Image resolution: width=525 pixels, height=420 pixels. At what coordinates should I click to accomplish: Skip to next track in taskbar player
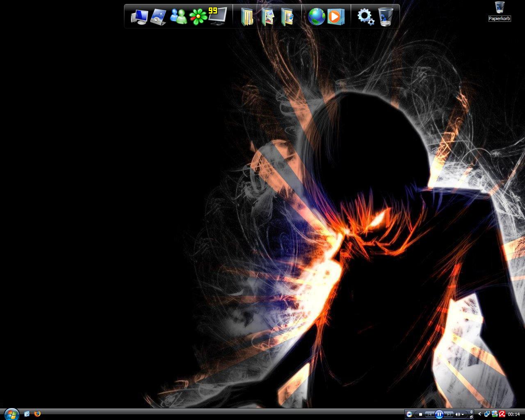click(x=449, y=414)
